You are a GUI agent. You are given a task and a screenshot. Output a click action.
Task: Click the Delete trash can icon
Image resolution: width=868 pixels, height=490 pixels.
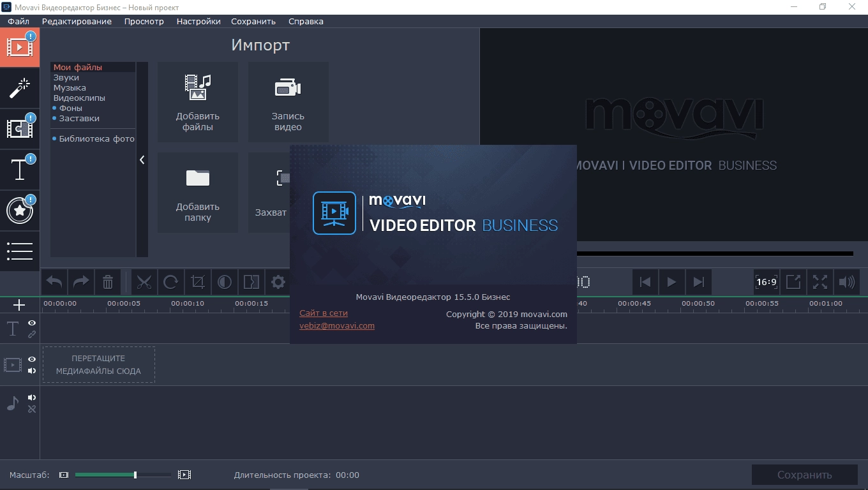coord(108,282)
